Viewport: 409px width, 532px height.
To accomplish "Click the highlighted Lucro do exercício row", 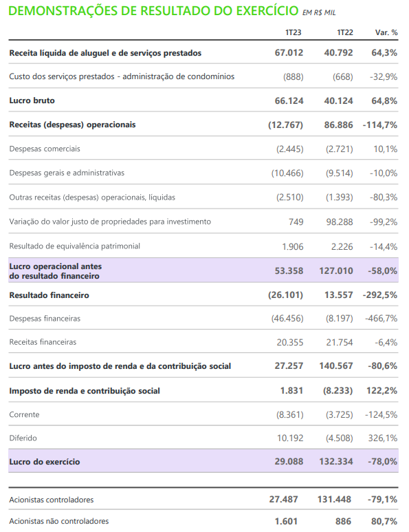I will [203, 461].
